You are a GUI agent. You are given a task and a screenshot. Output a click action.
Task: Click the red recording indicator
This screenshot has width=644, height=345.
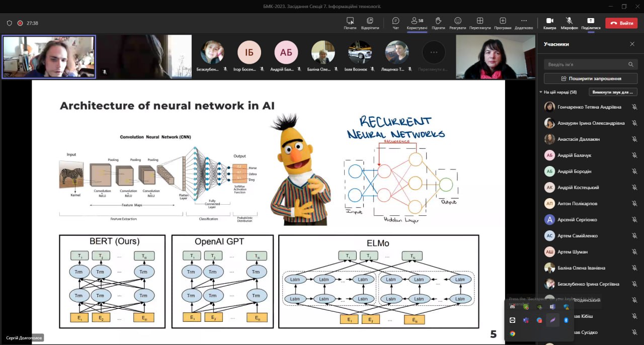(x=20, y=23)
